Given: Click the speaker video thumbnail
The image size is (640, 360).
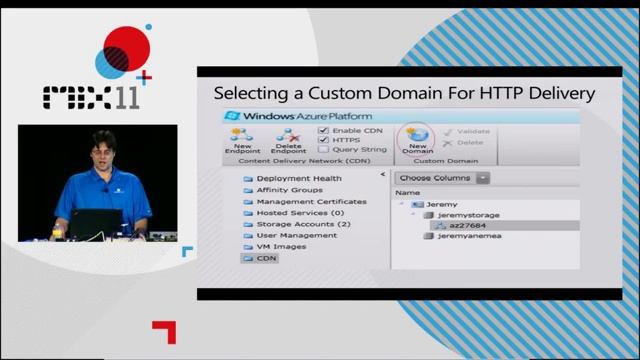Looking at the screenshot, I should [98, 183].
